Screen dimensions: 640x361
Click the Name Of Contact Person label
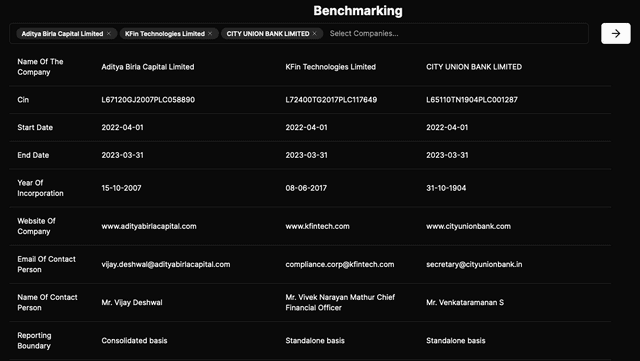[x=47, y=302]
